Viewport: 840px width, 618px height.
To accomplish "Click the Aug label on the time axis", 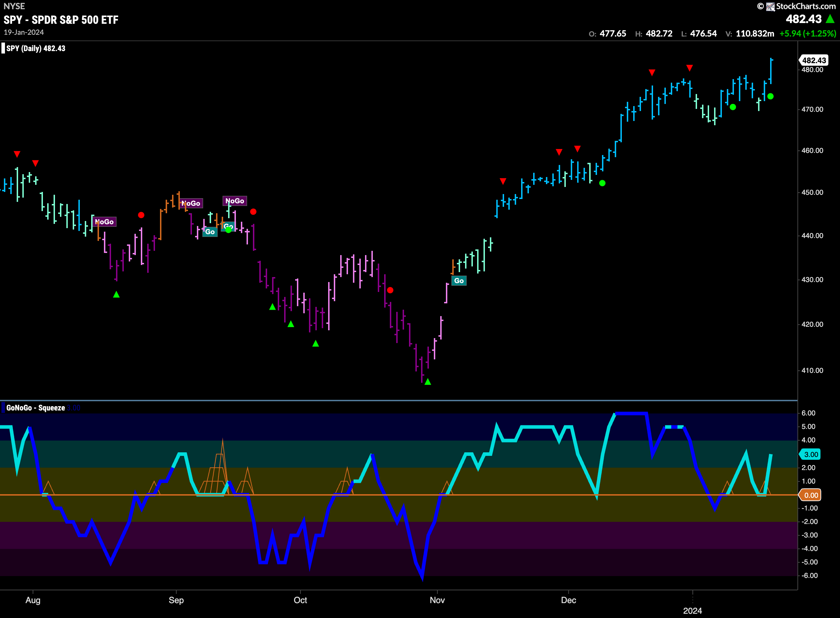I will (x=33, y=600).
